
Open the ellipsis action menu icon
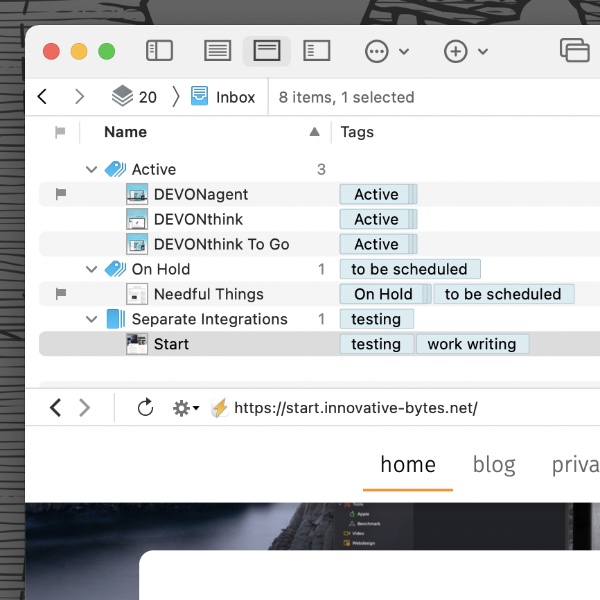coord(377,51)
